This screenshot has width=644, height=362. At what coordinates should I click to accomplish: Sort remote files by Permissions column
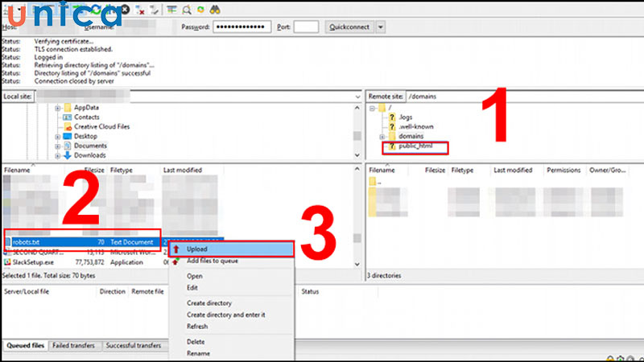[563, 170]
